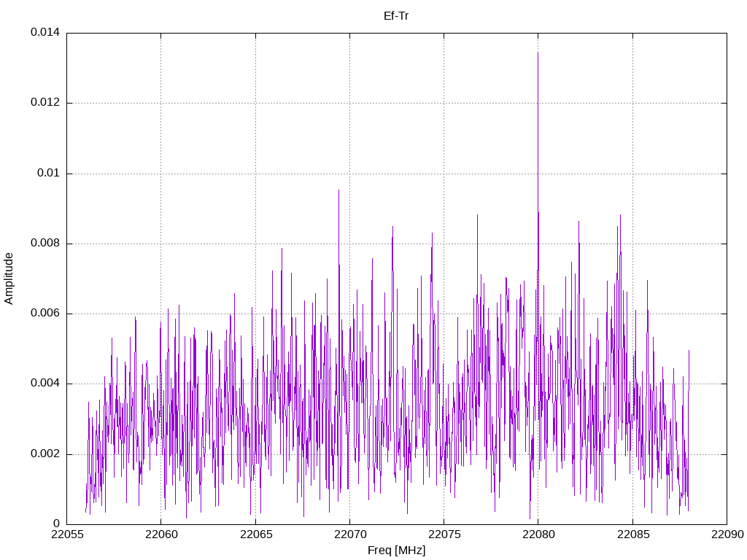
Task: Click the Amplitude y-axis label
Action: [x=9, y=278]
